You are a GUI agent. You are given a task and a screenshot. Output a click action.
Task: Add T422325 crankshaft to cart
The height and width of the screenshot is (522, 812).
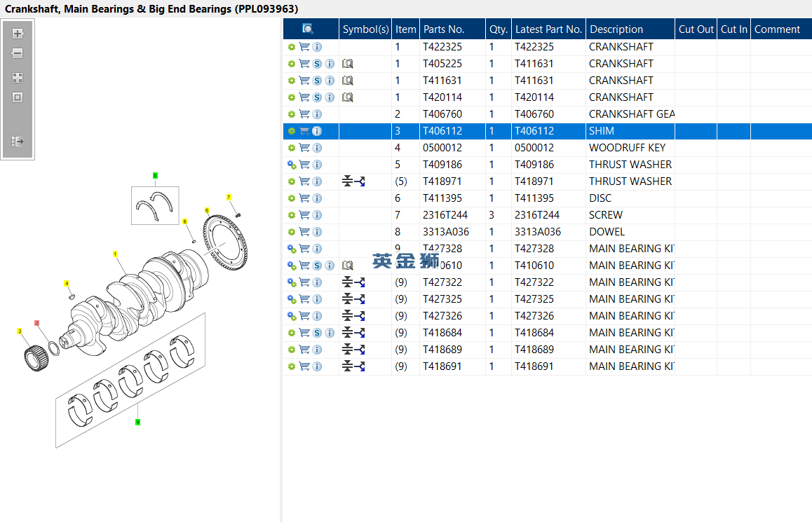pos(304,47)
